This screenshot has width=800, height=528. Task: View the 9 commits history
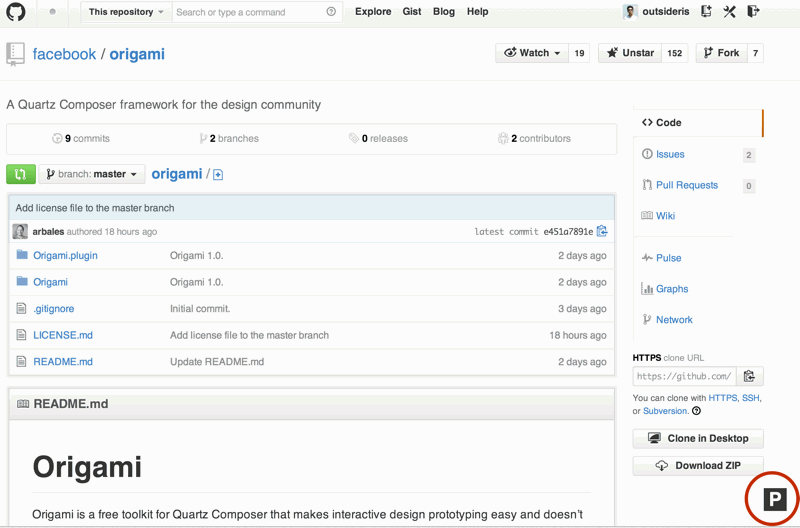[82, 138]
